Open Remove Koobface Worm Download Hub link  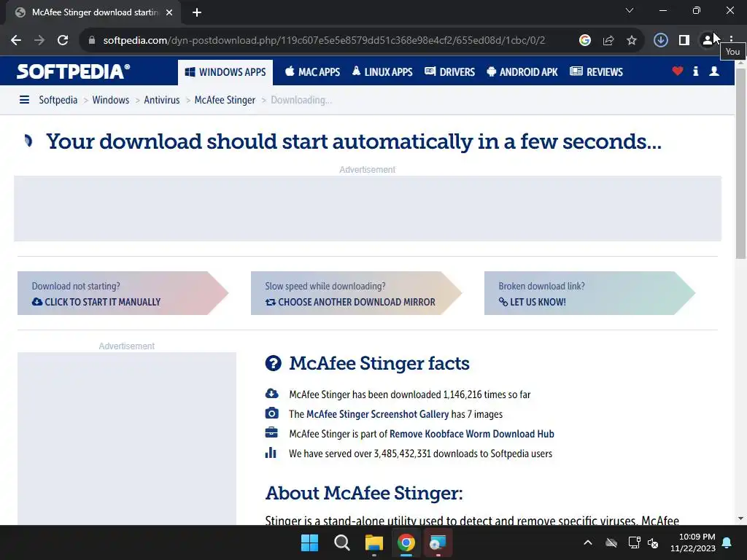[x=472, y=434]
